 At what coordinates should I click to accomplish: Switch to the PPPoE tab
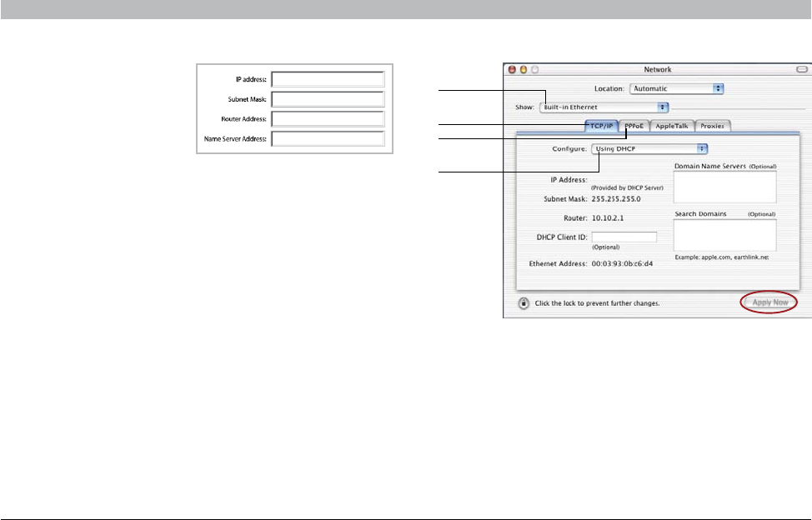(x=634, y=126)
